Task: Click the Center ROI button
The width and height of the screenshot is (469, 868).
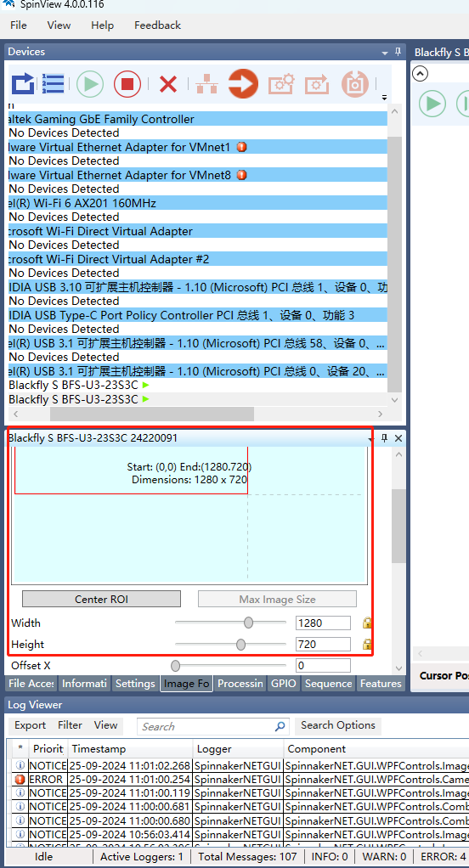Action: [x=101, y=599]
